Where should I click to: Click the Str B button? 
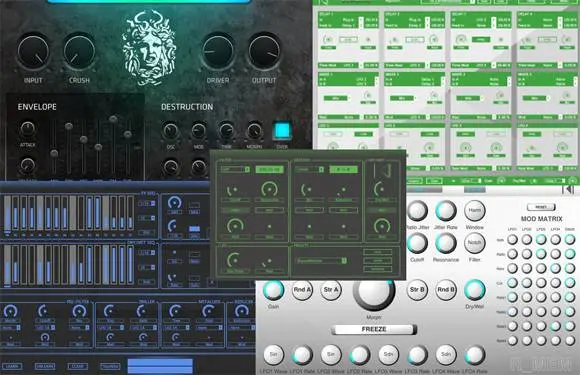click(x=417, y=290)
